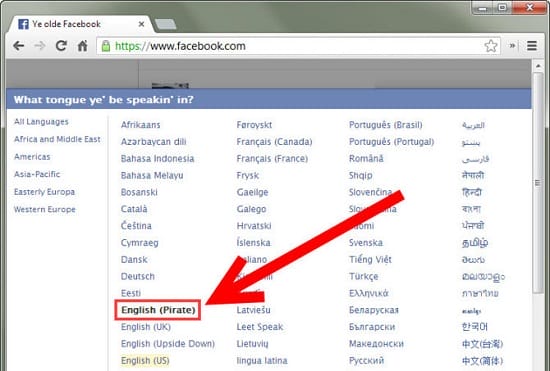Viewport: 550px width, 371px height.
Task: Open the browser home page icon
Action: (82, 46)
